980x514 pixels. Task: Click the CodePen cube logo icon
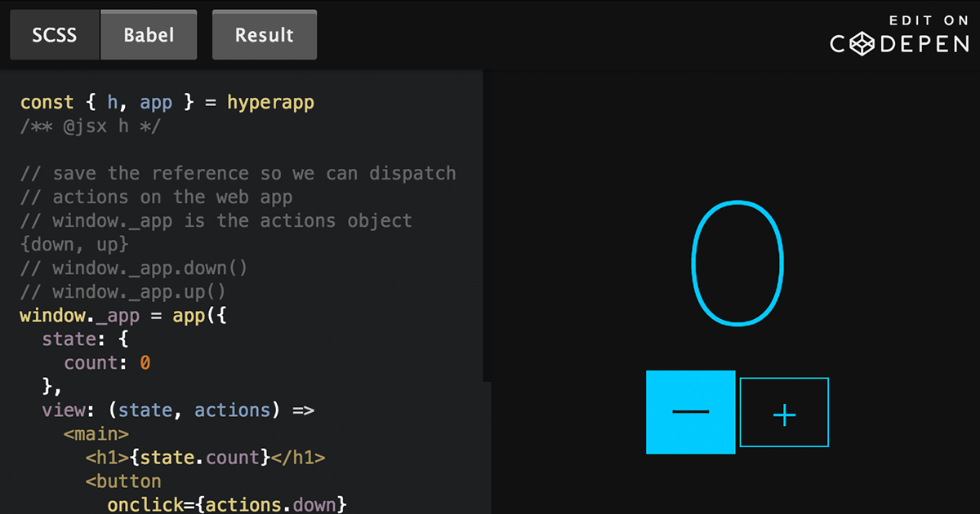click(860, 44)
